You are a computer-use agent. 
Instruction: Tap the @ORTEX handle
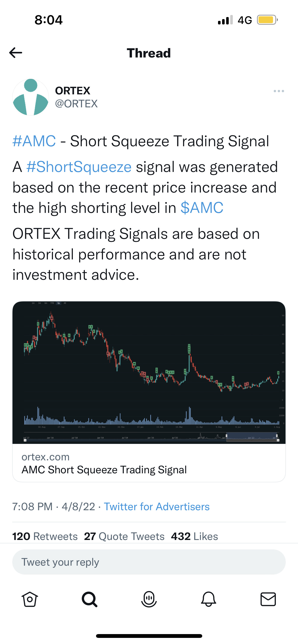(76, 104)
